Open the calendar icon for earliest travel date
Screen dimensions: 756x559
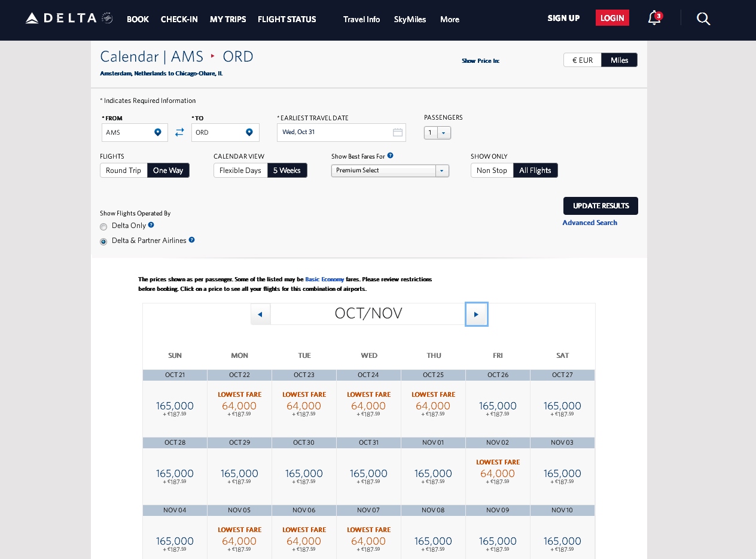[398, 132]
